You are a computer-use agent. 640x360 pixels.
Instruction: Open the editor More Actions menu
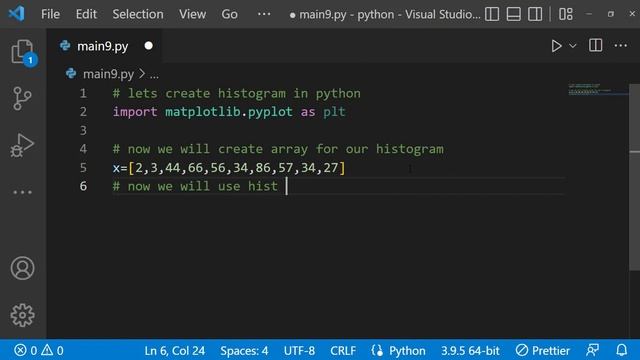point(620,45)
